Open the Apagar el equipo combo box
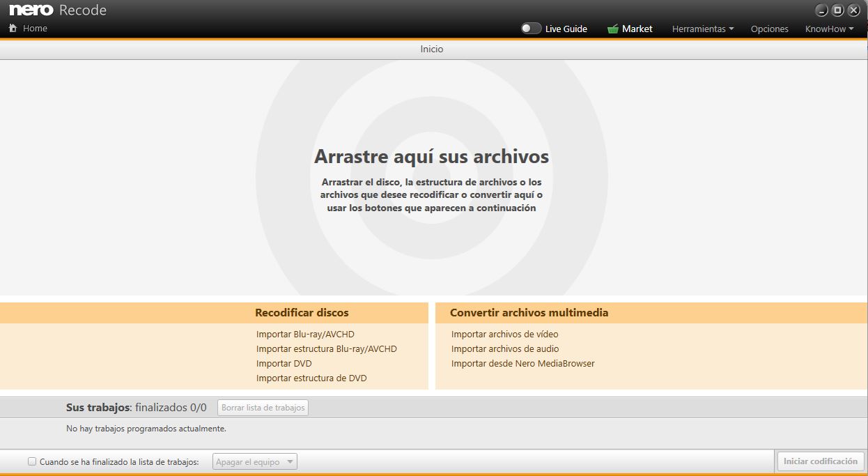Viewport: 868px width, 476px height. [x=255, y=462]
